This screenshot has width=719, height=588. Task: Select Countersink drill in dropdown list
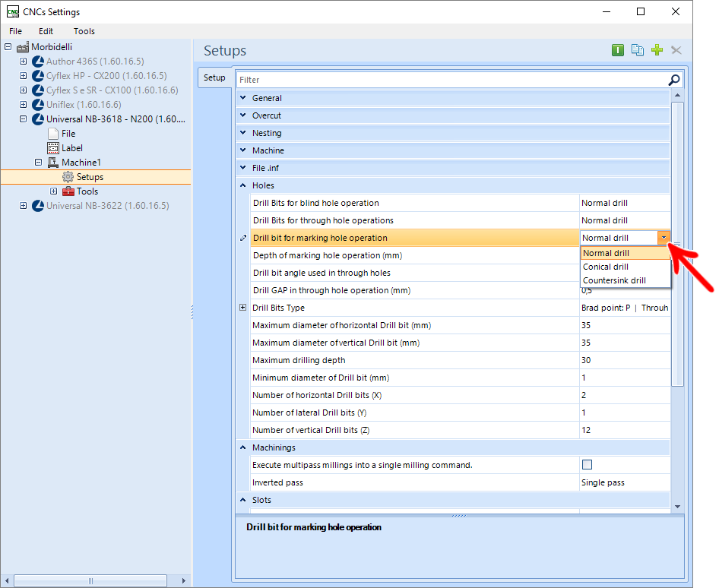(x=626, y=280)
